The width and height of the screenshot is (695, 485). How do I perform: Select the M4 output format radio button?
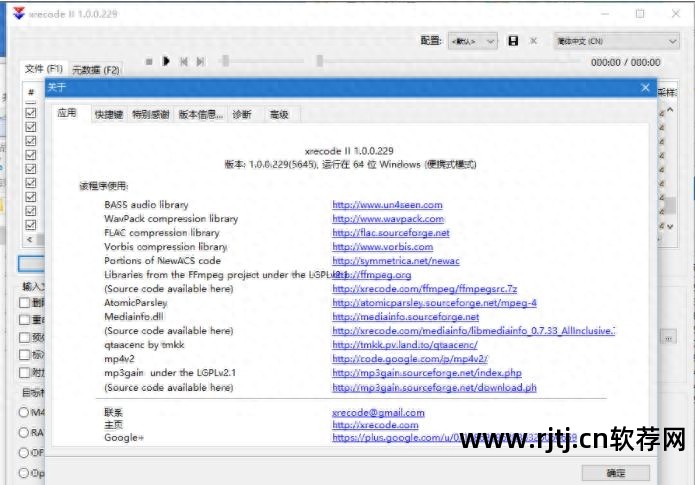coord(24,412)
